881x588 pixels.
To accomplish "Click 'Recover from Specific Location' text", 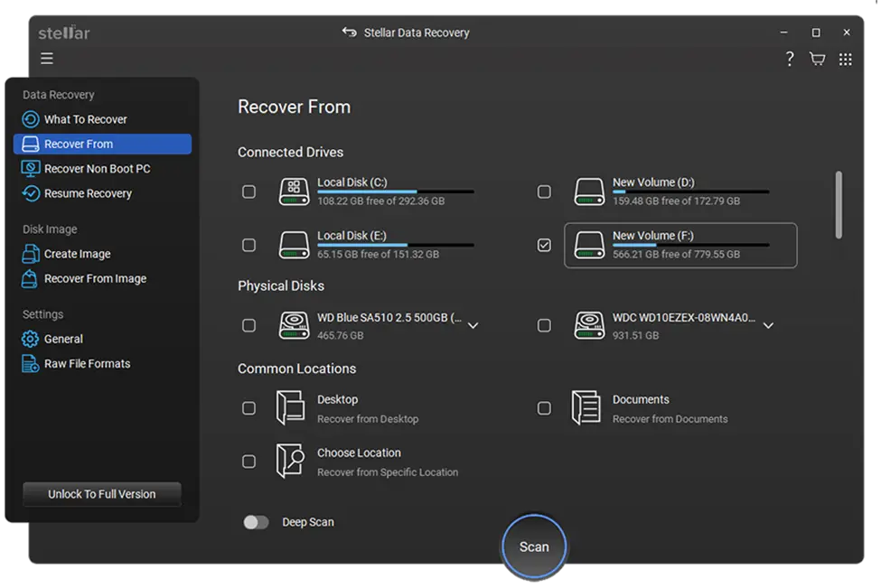I will coord(387,472).
